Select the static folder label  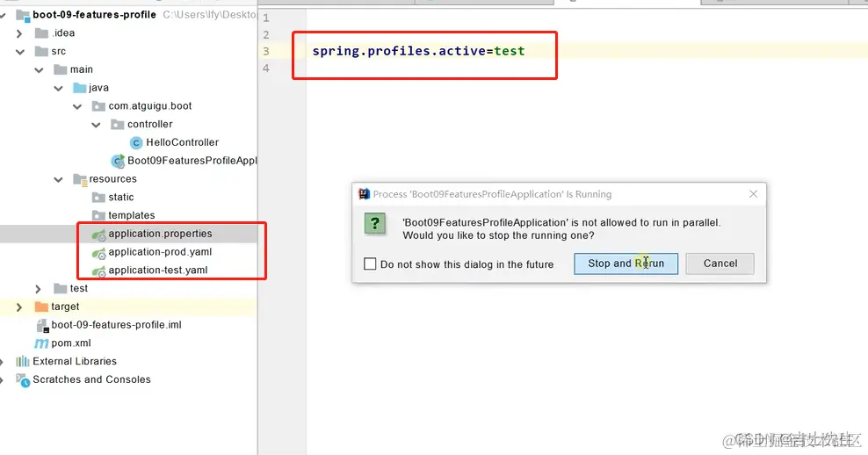[120, 198]
